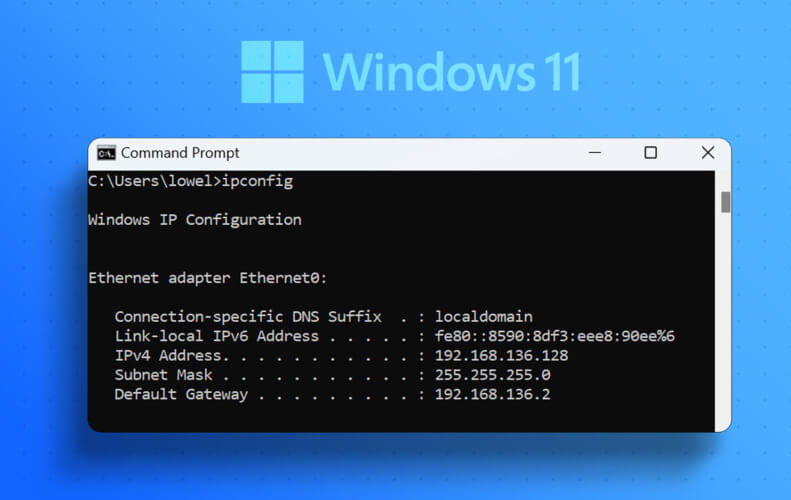Click the "Ethernet adapter Ethernet0:" line

[x=207, y=278]
